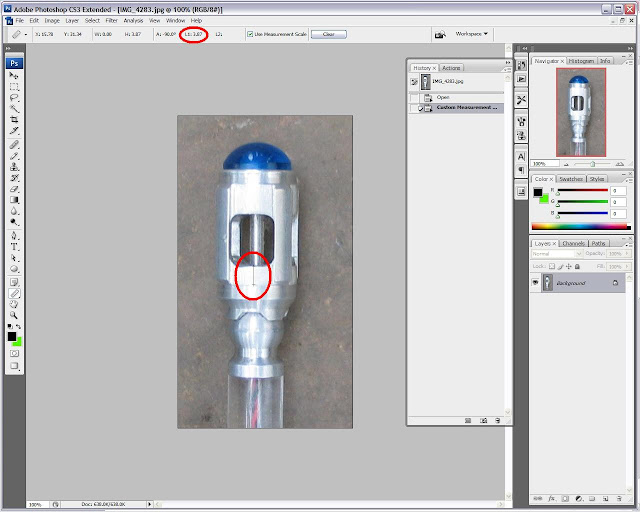
Task: Select the Lasso tool
Action: (14, 98)
